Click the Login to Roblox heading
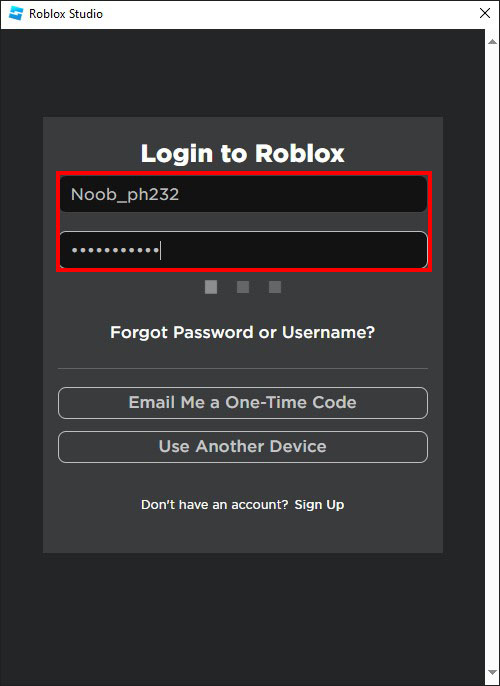 242,154
